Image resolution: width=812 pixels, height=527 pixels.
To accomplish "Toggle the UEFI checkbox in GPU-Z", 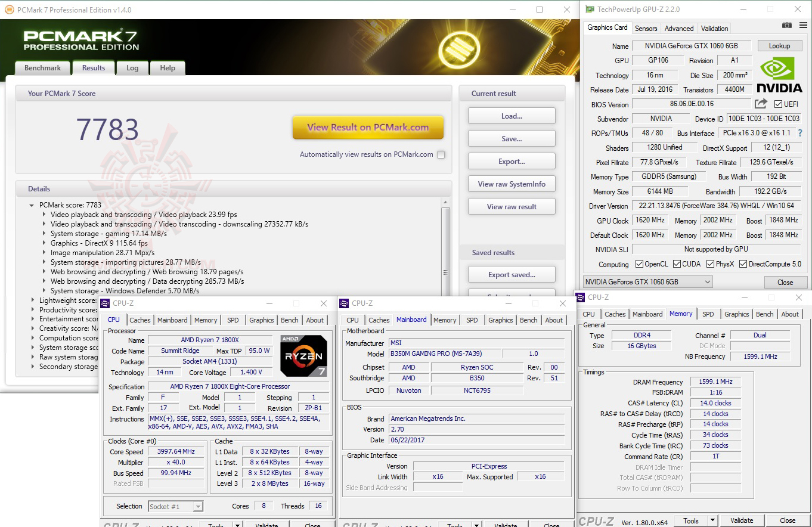I will (777, 104).
